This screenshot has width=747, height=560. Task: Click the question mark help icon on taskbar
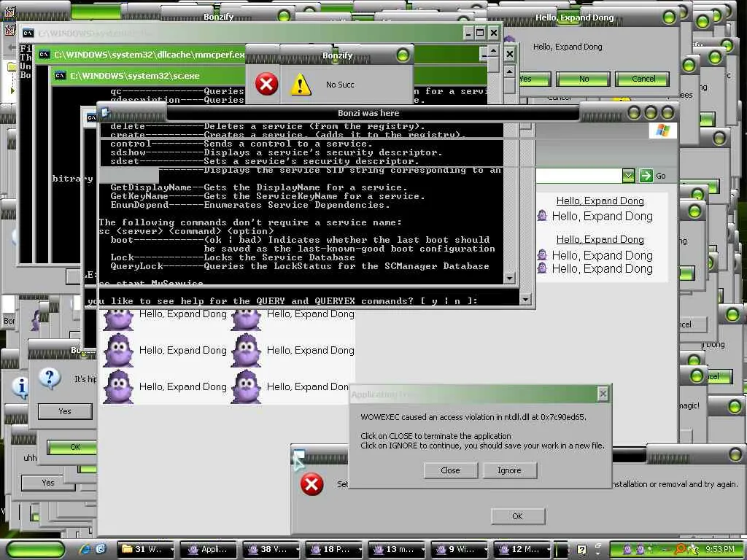point(581,550)
